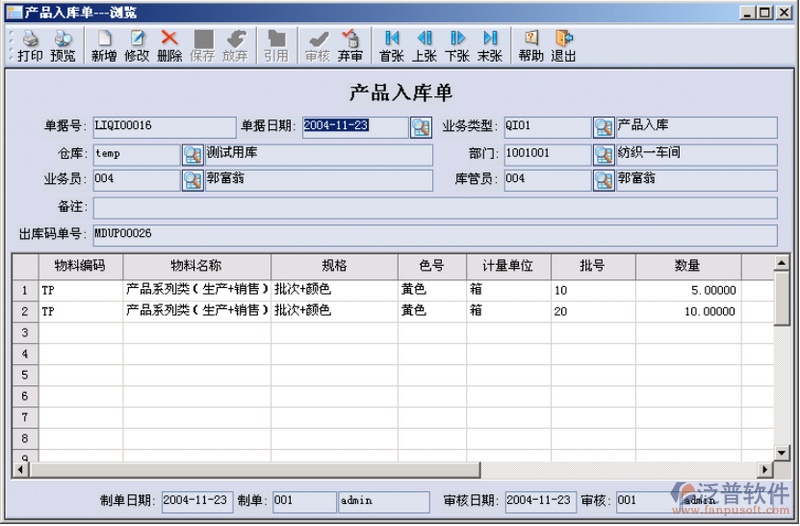Viewport: 800px width, 526px height.
Task: Open the 部门 department lookup button
Action: (x=603, y=154)
